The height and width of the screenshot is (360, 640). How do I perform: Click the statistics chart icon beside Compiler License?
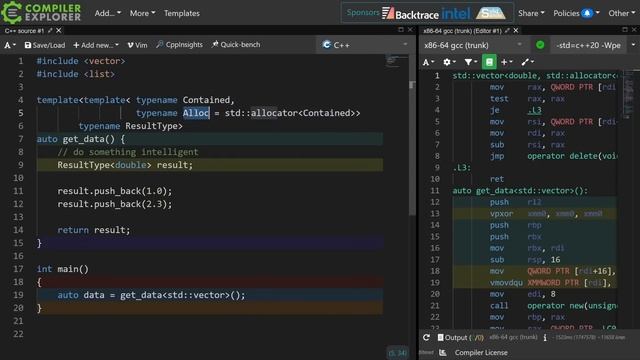tap(443, 353)
